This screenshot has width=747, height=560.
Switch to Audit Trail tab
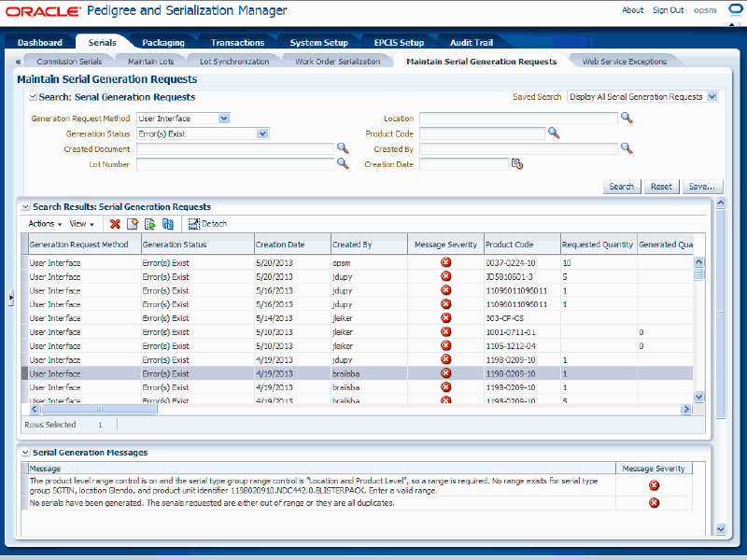pos(472,42)
